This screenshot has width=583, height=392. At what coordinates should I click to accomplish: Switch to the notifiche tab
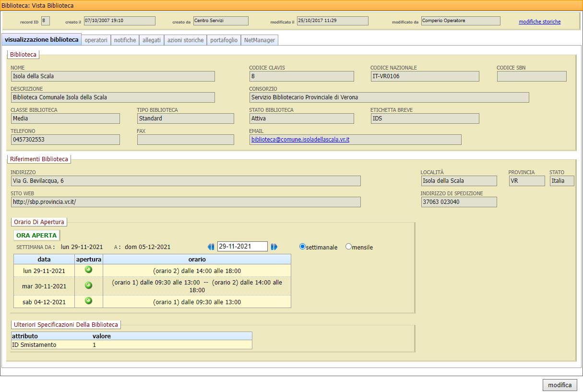(125, 40)
